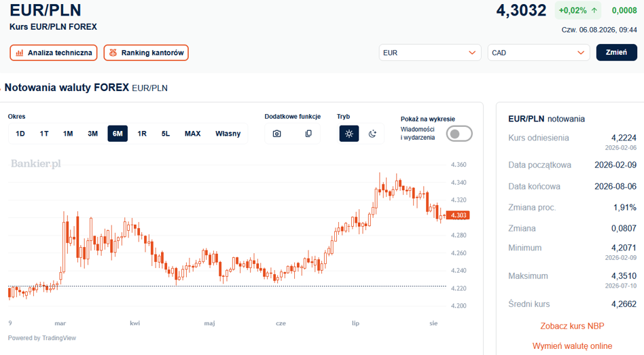Click the Średni kurs value 4,2662
644x355 pixels.
click(624, 304)
